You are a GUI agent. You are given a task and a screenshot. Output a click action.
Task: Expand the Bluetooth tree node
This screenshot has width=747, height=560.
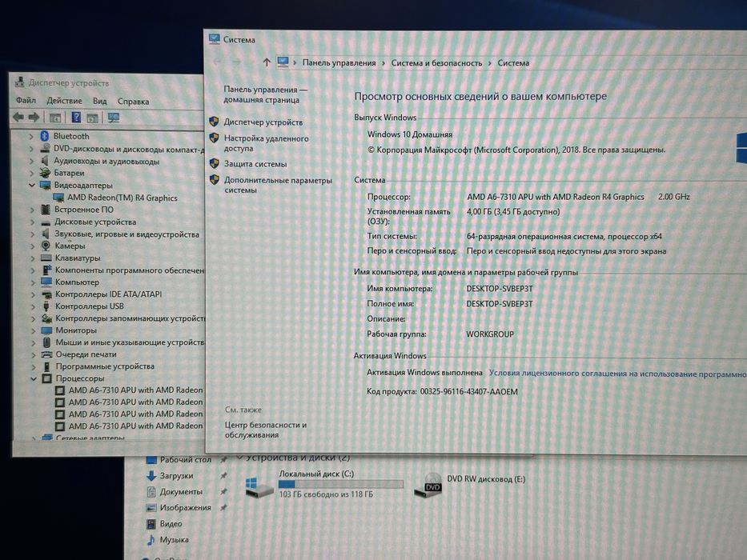(31, 136)
